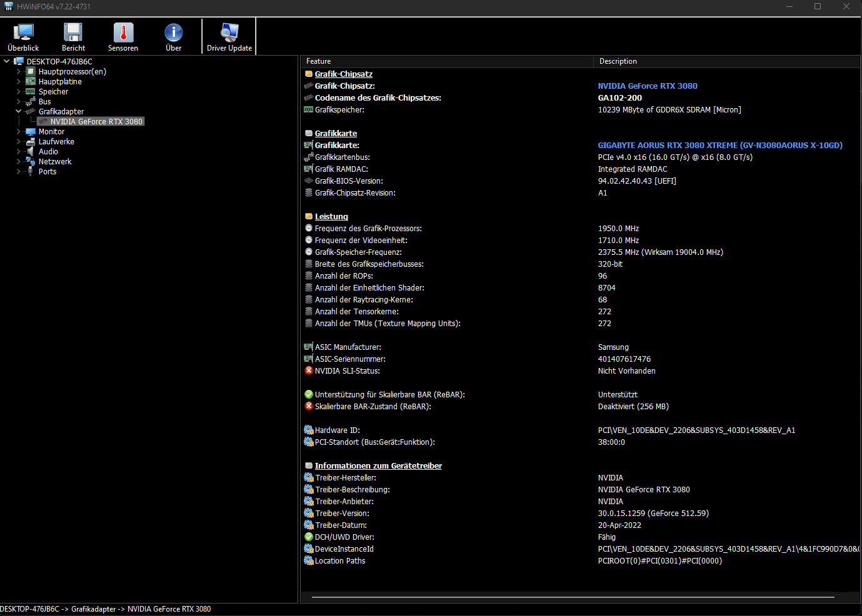Expand the Speicher tree node
Image resolution: width=862 pixels, height=616 pixels.
18,92
